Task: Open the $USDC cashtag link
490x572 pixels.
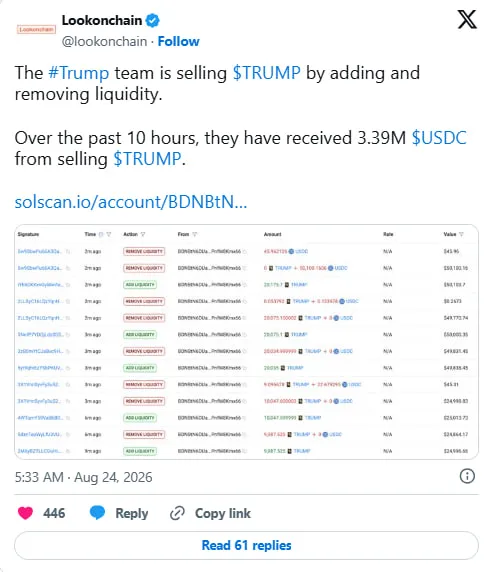Action: click(x=439, y=138)
